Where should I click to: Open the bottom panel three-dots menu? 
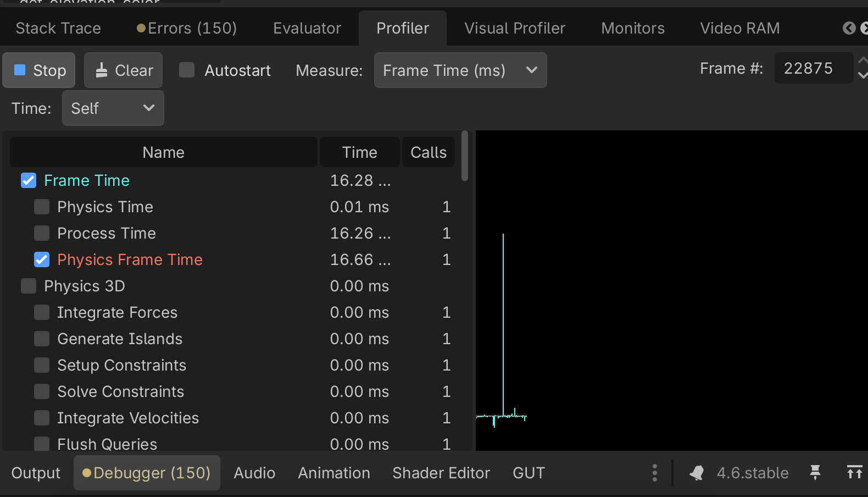pos(654,473)
